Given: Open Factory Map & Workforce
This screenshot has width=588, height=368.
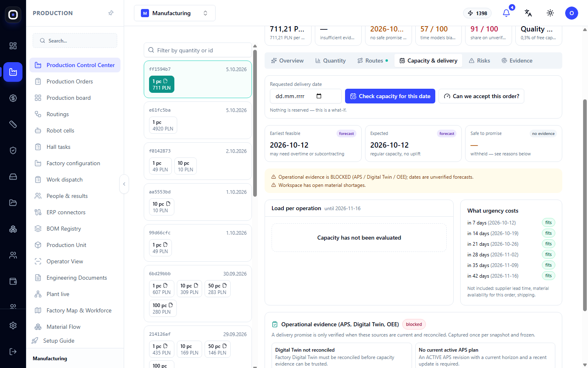Looking at the screenshot, I should click(x=75, y=310).
